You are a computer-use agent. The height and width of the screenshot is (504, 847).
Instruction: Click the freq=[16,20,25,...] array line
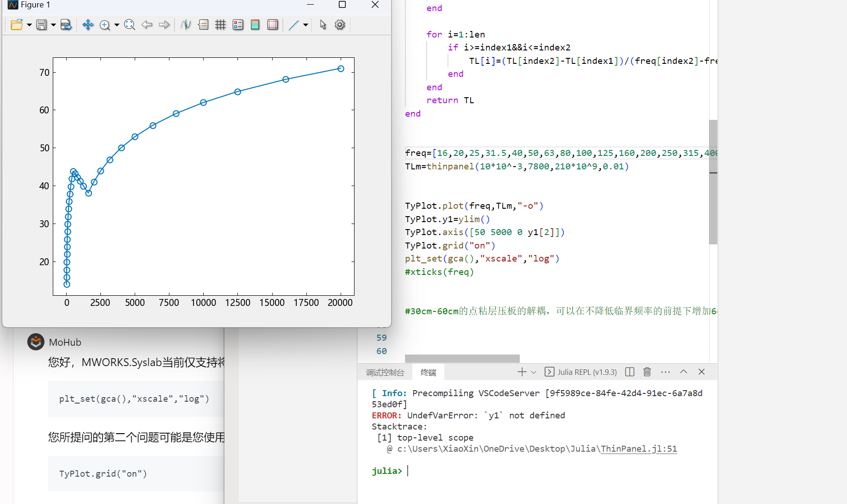pyautogui.click(x=561, y=153)
